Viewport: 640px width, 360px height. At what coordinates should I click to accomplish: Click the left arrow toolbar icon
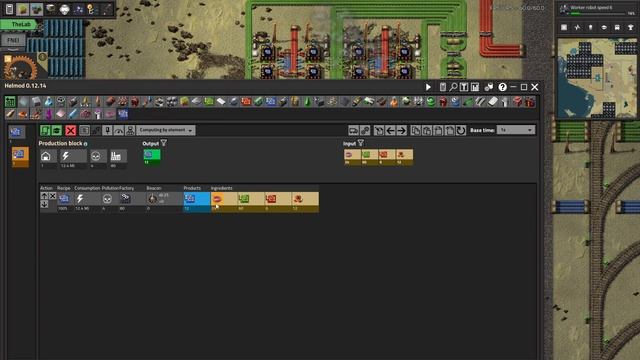[x=390, y=130]
